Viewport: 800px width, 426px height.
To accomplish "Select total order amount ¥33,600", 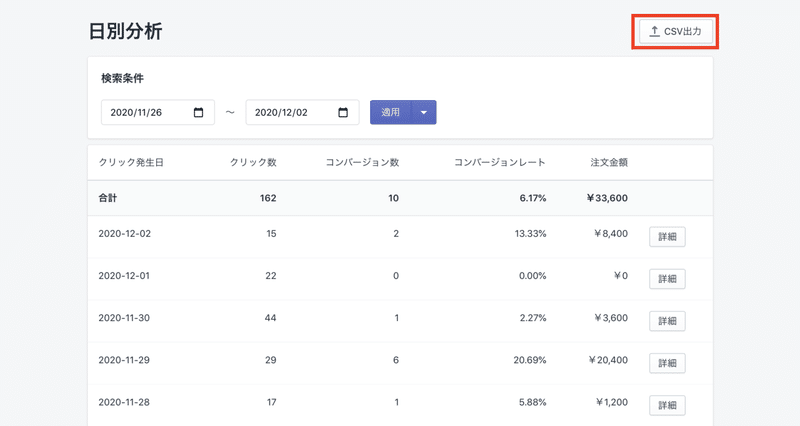I will tap(607, 198).
